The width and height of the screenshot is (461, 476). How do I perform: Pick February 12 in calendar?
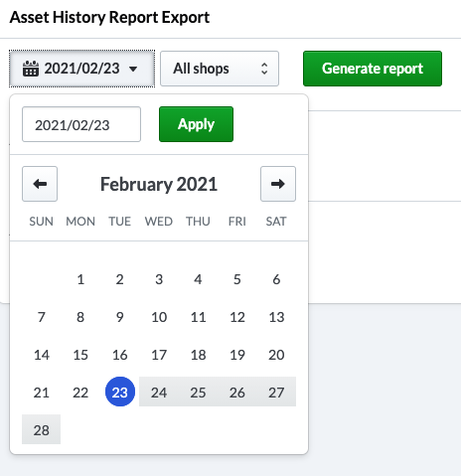pos(237,317)
